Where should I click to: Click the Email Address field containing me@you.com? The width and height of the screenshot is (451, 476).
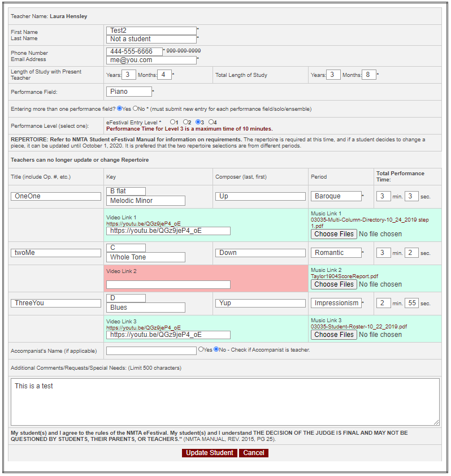151,60
